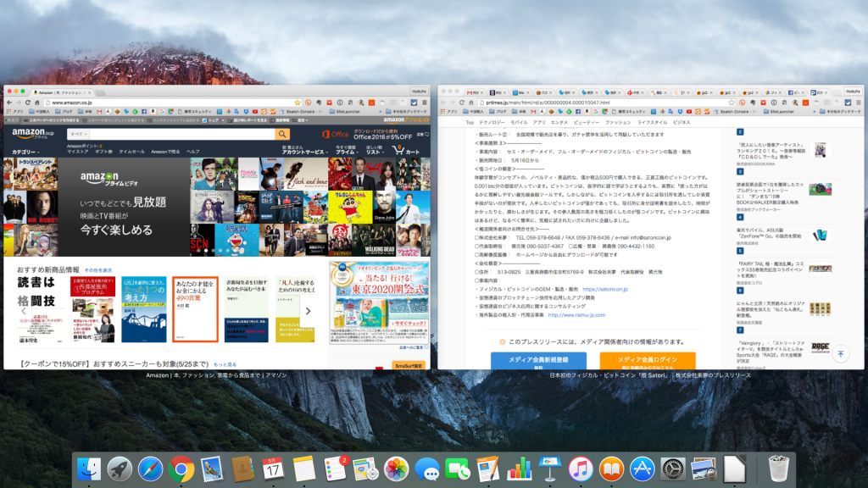This screenshot has width=868, height=488.
Task: Open Finder from the Dock
Action: click(x=88, y=469)
